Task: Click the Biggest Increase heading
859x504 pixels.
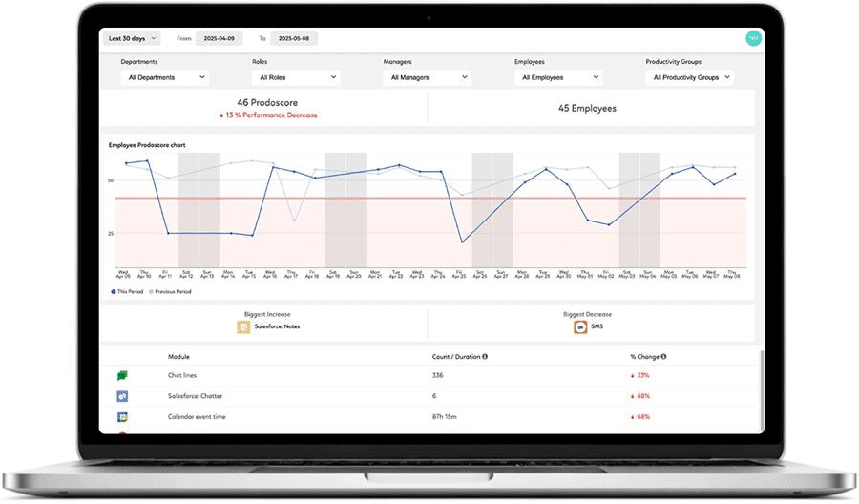Action: 267,314
